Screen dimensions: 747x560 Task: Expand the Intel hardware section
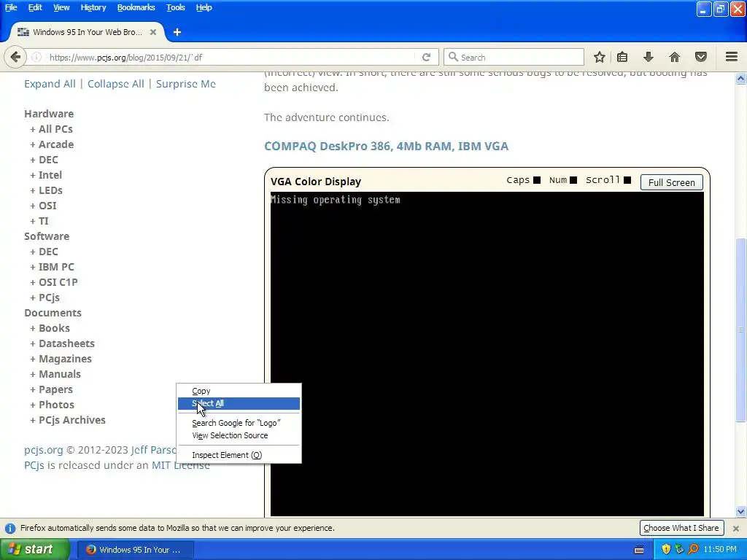pos(46,175)
